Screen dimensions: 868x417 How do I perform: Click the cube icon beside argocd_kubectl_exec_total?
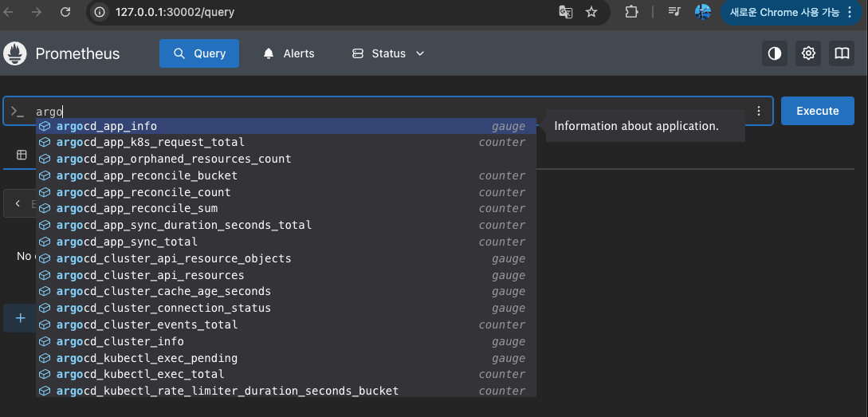pos(45,375)
